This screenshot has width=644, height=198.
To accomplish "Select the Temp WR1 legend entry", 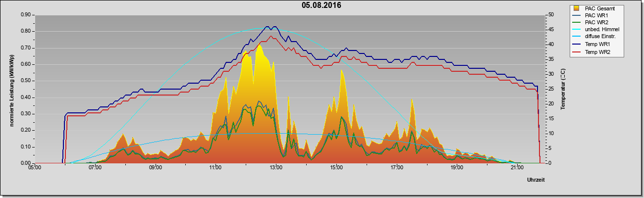I will [596, 45].
